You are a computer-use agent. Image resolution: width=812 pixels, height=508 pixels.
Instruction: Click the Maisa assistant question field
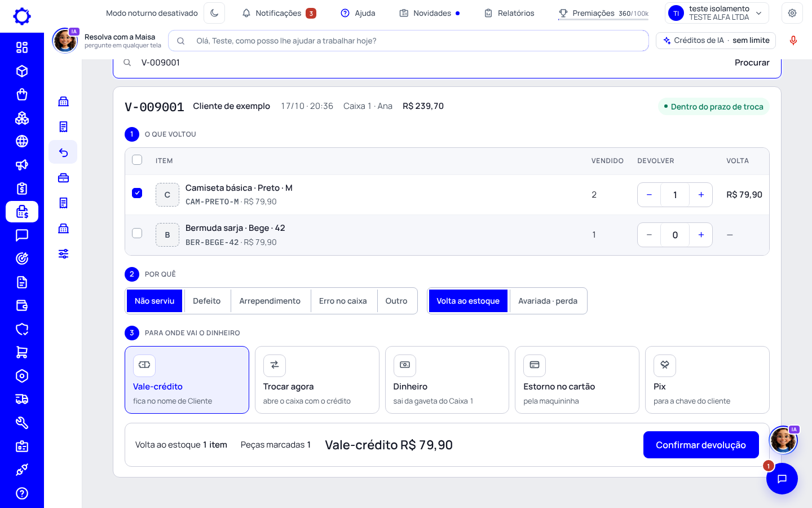click(408, 41)
